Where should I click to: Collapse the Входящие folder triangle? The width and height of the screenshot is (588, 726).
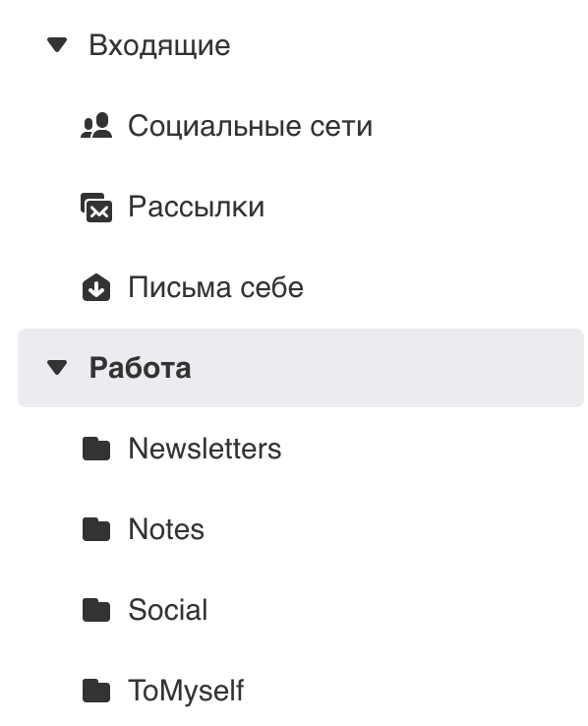coord(57,45)
